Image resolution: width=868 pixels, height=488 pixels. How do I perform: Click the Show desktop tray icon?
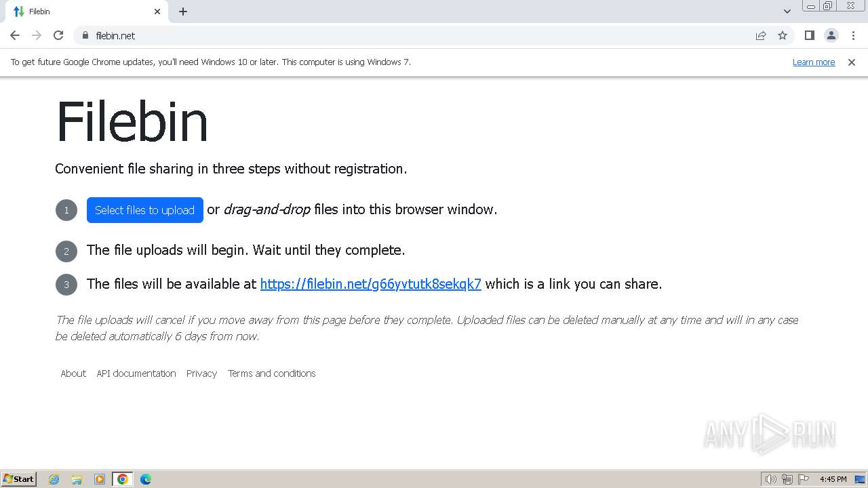click(x=861, y=479)
